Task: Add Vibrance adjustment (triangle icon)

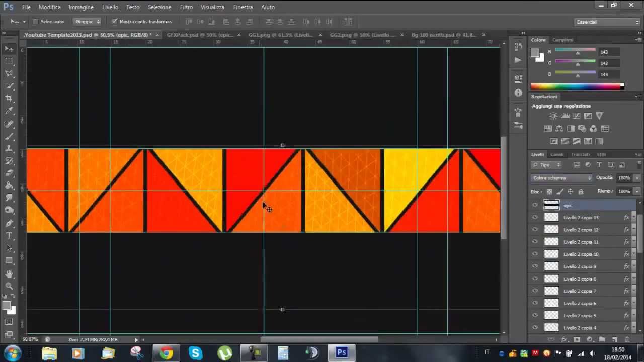Action: pyautogui.click(x=599, y=116)
